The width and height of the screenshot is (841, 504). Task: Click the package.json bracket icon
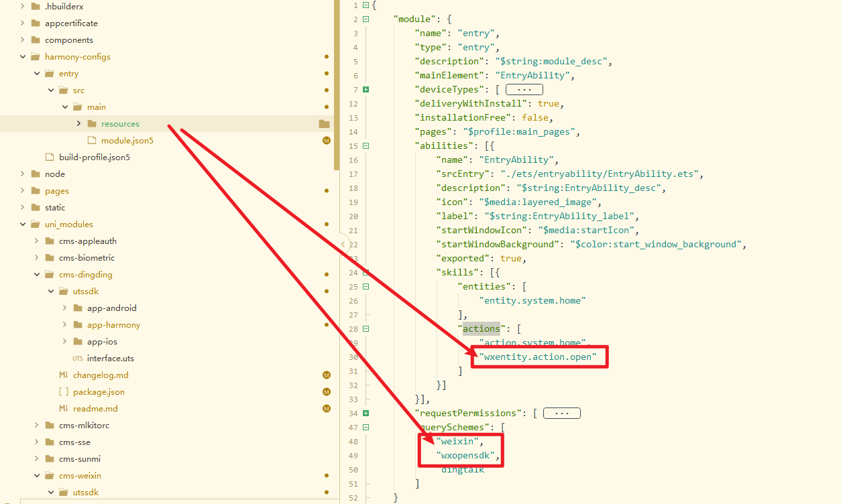coord(64,392)
